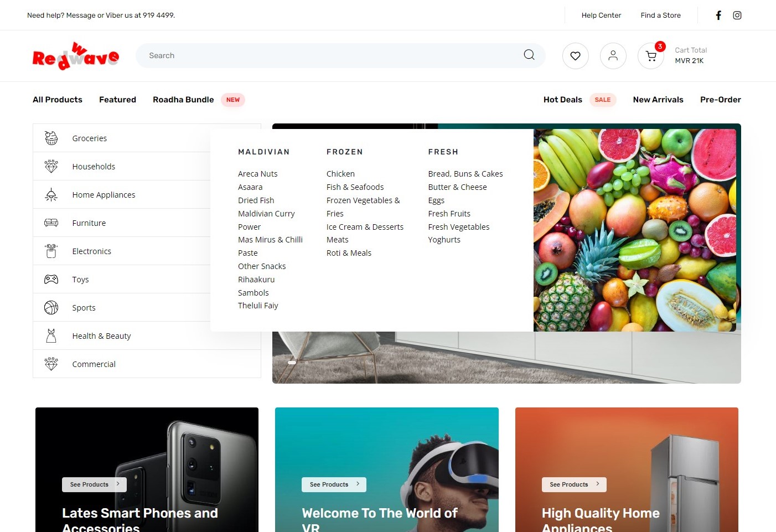Viewport: 776px width, 532px height.
Task: Open Fish & Seafoods link
Action: (x=355, y=187)
